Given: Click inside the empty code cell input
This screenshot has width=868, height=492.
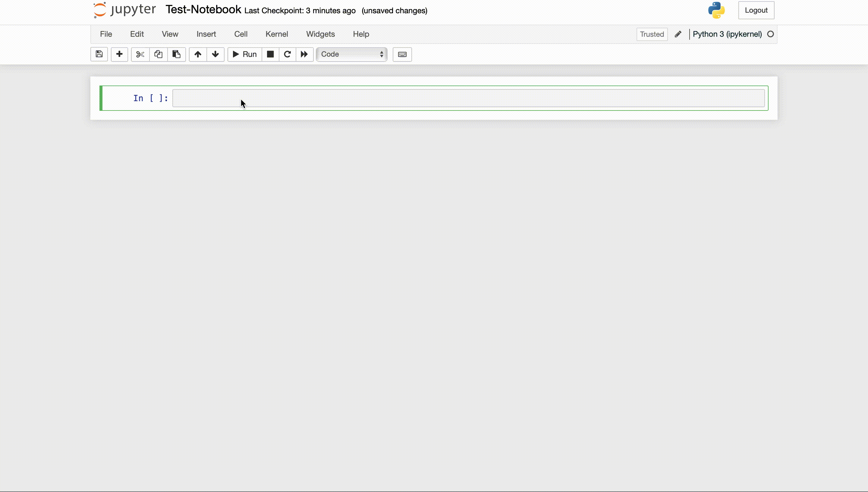Looking at the screenshot, I should click(468, 98).
